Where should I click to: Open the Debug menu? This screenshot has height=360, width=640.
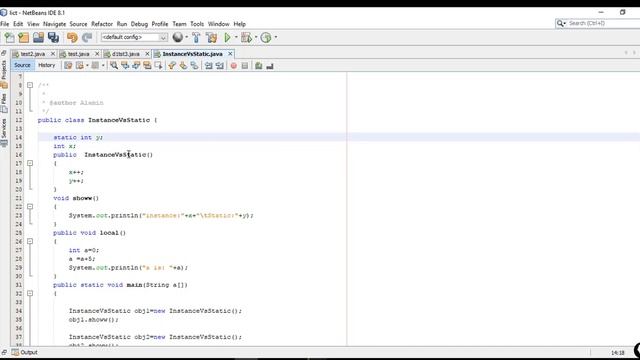139,24
